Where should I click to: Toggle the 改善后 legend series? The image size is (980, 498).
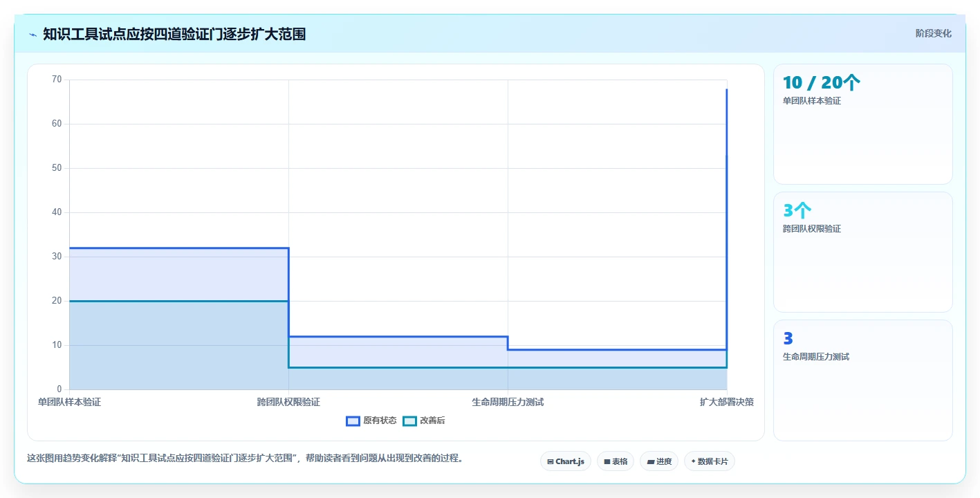[424, 421]
